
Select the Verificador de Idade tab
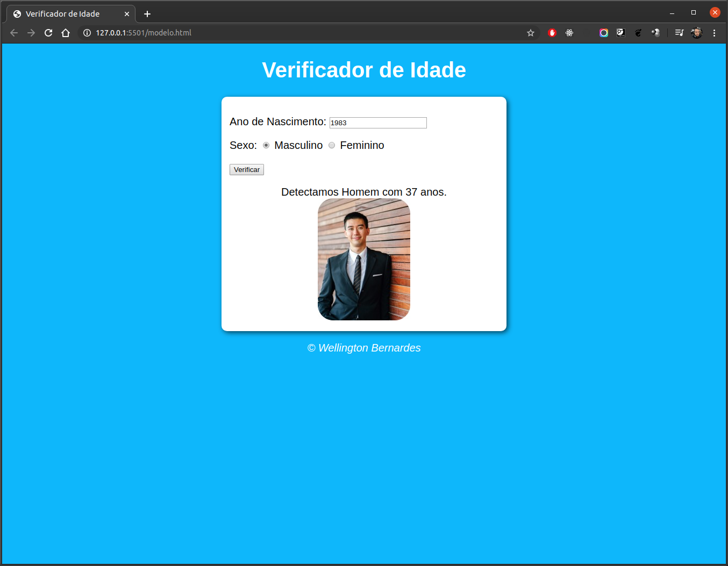coord(71,14)
